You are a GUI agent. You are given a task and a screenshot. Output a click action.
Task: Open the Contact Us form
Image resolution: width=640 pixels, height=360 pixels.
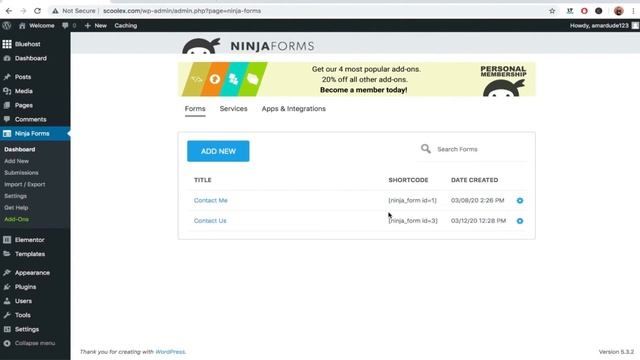[210, 221]
